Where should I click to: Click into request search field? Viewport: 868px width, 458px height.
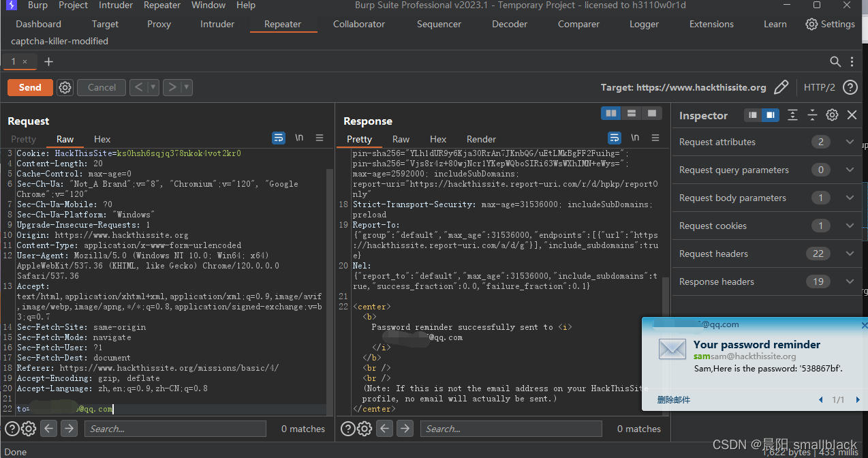(x=175, y=429)
